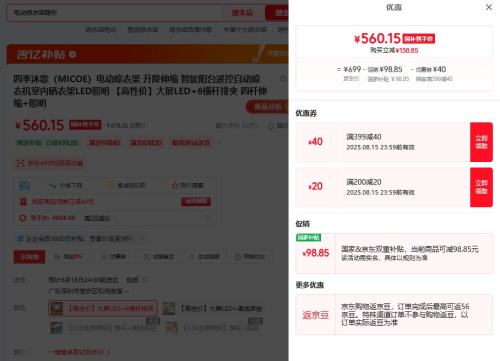Click the circle icon before 到手价
Screen dimensions: 500x361
click(x=23, y=218)
